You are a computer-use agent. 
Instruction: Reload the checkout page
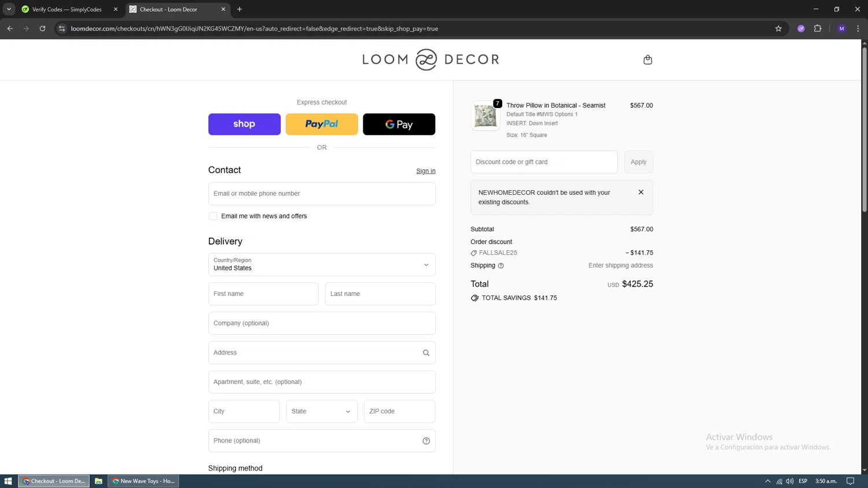click(42, 28)
